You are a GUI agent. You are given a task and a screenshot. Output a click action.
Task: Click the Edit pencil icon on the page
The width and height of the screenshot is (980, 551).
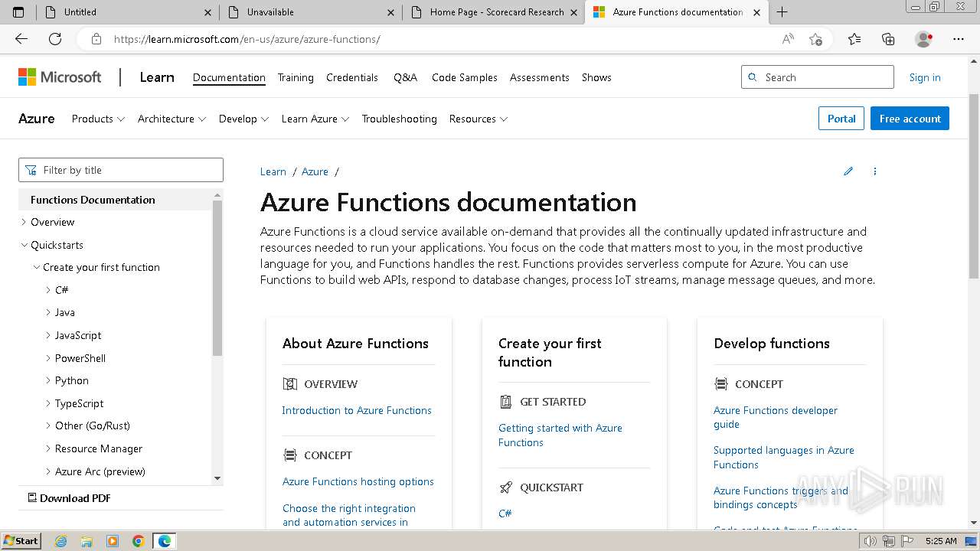pyautogui.click(x=848, y=171)
